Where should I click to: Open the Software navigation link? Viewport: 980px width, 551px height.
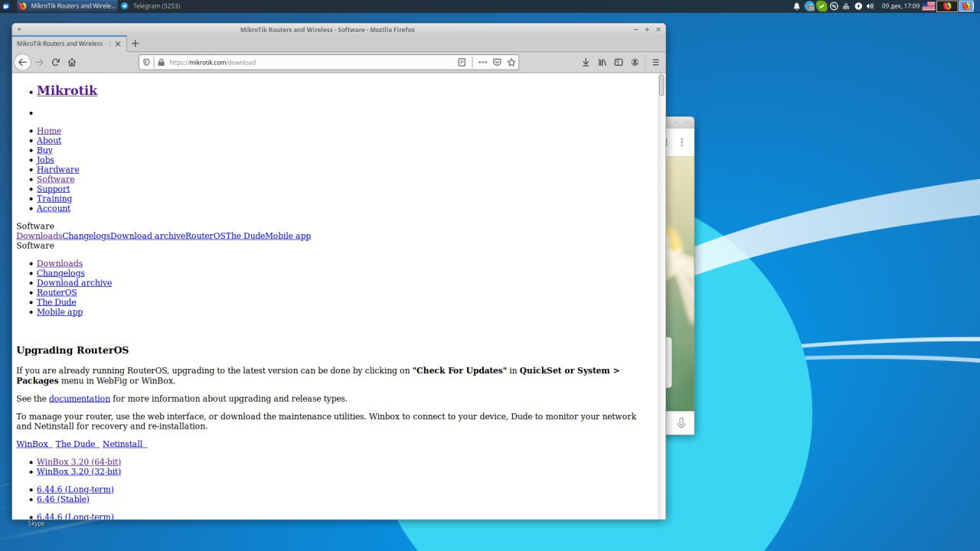56,179
